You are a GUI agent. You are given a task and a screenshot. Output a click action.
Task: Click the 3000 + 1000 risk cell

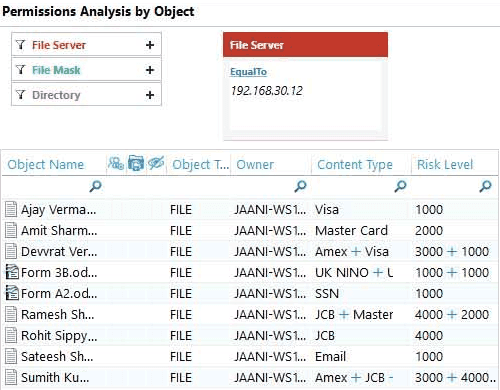click(x=452, y=252)
